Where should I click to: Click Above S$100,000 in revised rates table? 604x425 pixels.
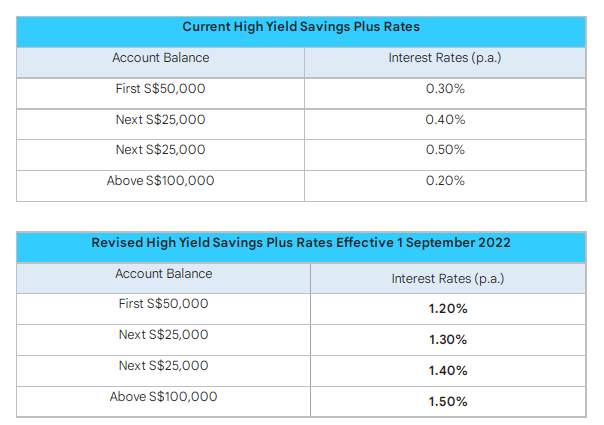click(x=164, y=397)
